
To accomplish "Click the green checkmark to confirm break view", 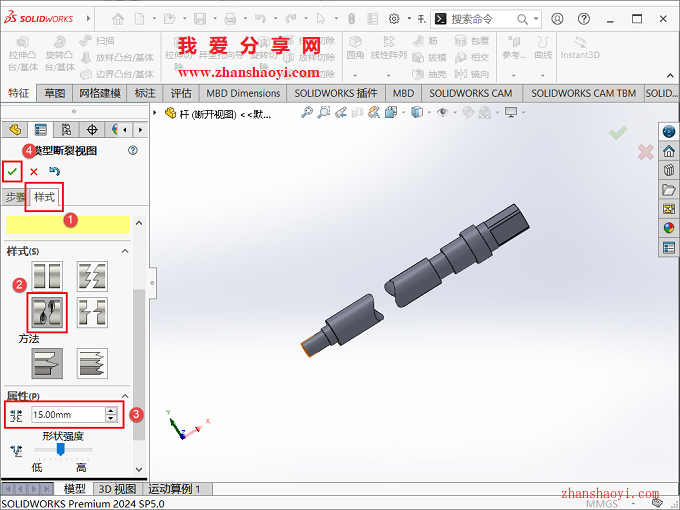I will (x=12, y=171).
